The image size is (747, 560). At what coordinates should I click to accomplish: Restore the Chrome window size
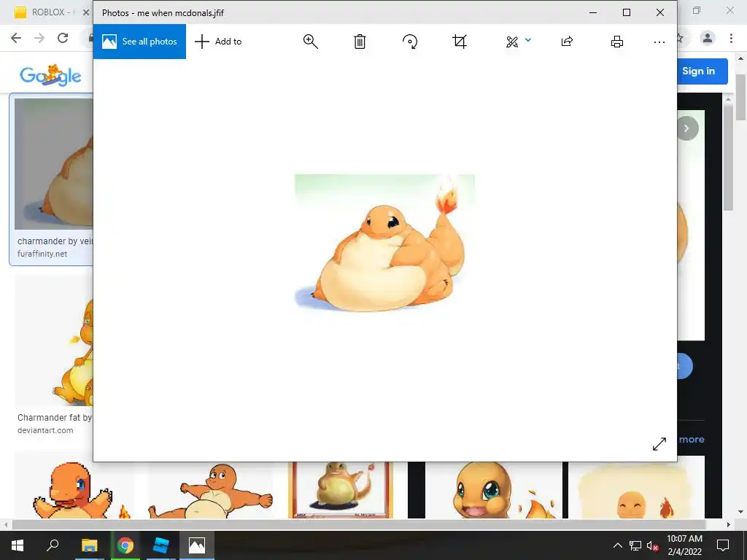click(697, 10)
